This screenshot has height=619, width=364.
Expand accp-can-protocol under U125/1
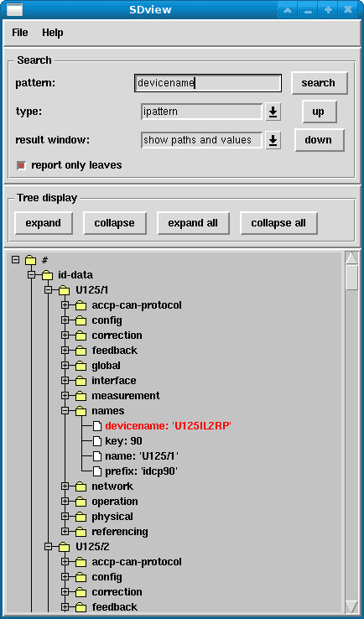coord(65,305)
